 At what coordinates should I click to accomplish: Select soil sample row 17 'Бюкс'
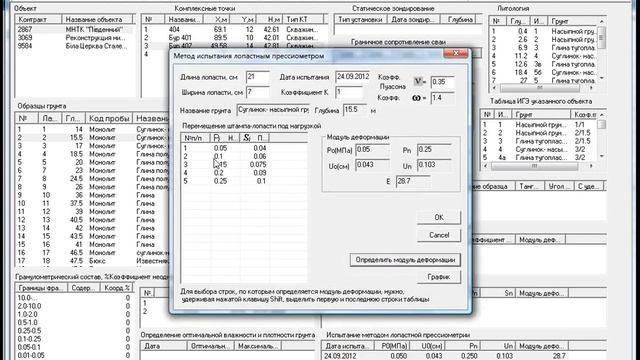click(92, 261)
